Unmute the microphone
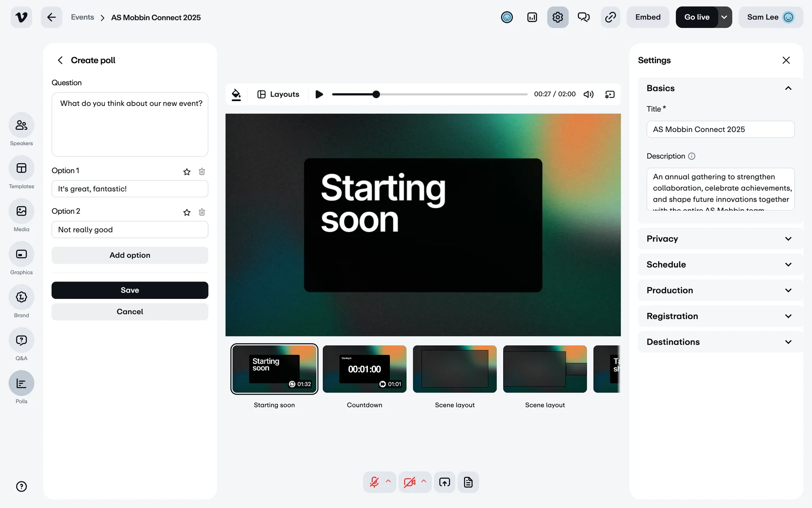Viewport: 812px width, 508px height. tap(374, 482)
